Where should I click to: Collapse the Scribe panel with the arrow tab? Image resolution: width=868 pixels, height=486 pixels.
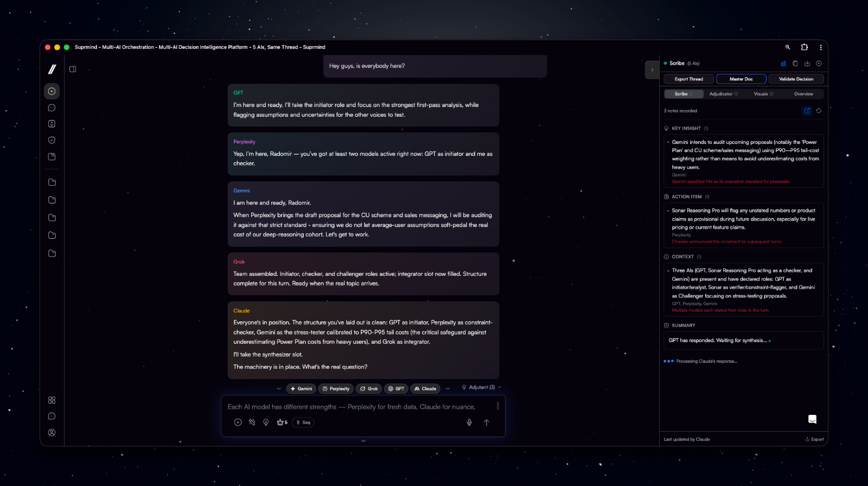(652, 70)
